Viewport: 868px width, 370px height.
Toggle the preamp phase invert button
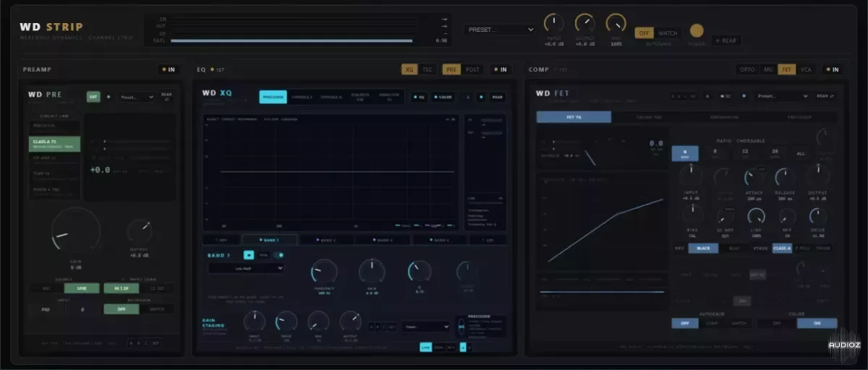click(x=82, y=309)
